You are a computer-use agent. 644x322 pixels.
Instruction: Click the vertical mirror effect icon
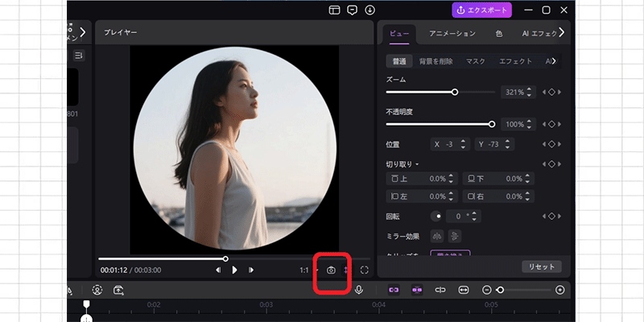click(x=455, y=236)
